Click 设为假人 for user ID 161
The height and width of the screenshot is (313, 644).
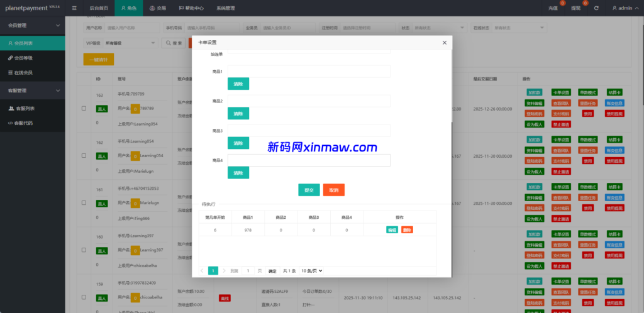coord(535,219)
